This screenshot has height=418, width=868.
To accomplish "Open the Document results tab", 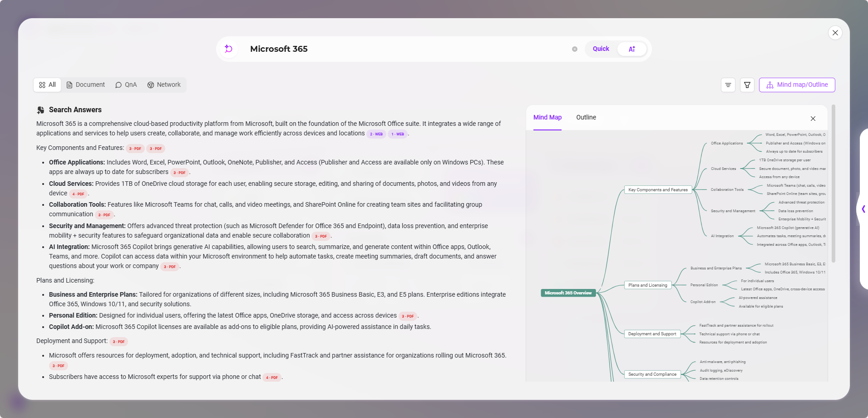I will [85, 85].
